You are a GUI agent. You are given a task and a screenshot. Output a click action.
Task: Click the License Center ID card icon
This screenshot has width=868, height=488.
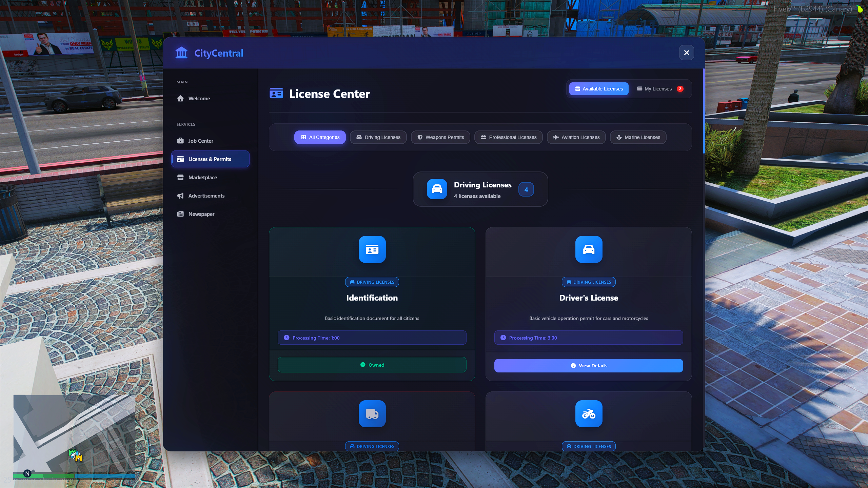[x=276, y=93]
